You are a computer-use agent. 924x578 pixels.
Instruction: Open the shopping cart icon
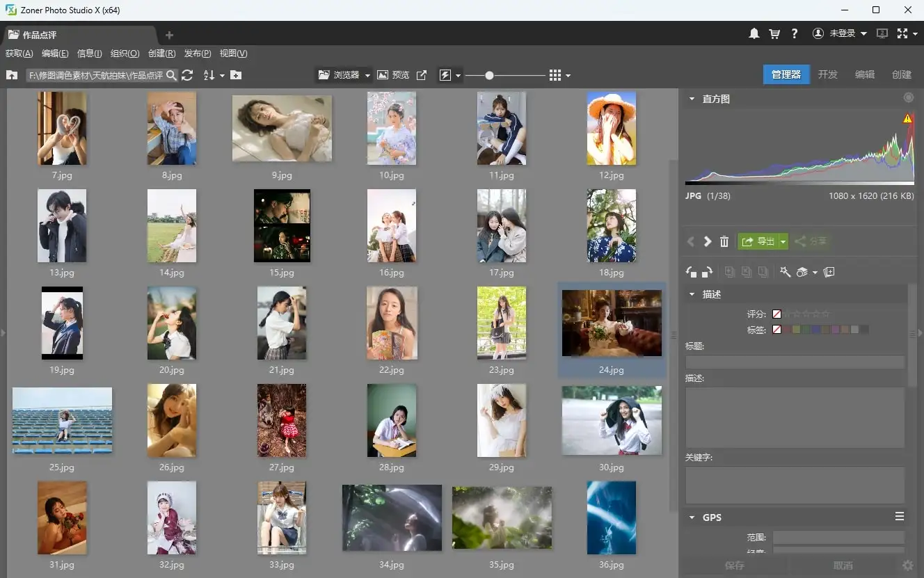(x=774, y=33)
